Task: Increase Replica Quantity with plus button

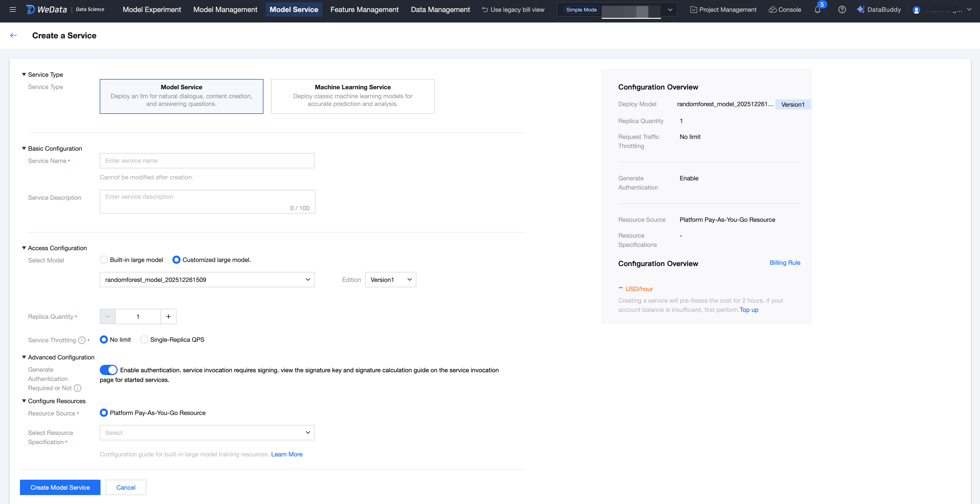Action: click(169, 317)
